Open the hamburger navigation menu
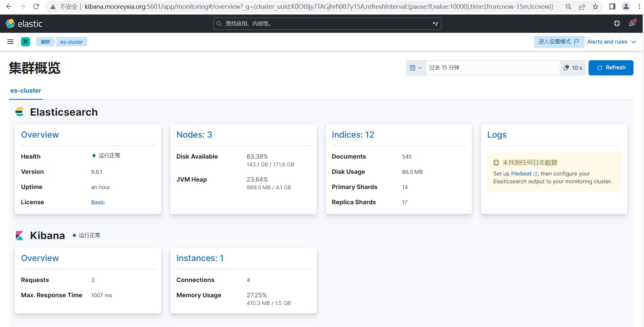The height and width of the screenshot is (327, 644). click(10, 42)
